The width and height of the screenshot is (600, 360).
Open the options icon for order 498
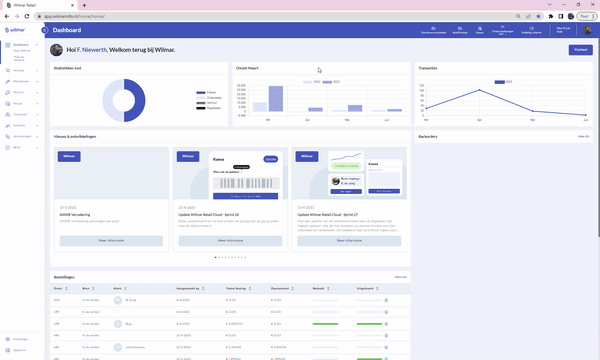386,324
